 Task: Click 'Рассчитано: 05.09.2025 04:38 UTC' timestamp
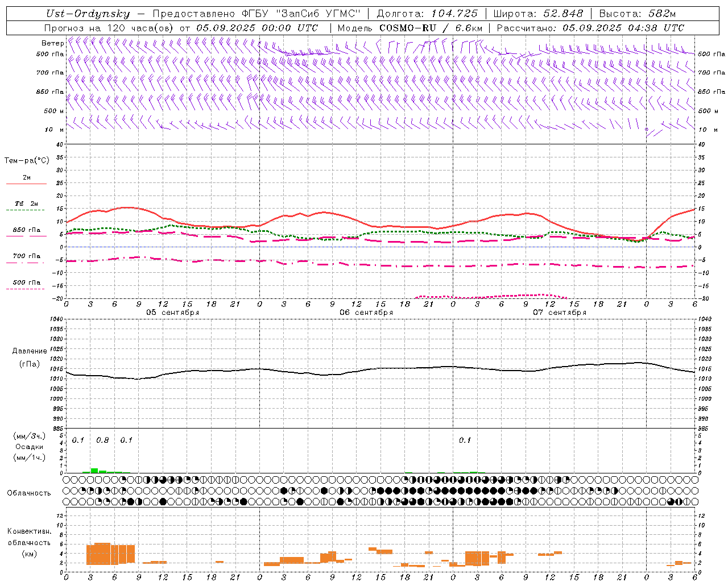(590, 28)
